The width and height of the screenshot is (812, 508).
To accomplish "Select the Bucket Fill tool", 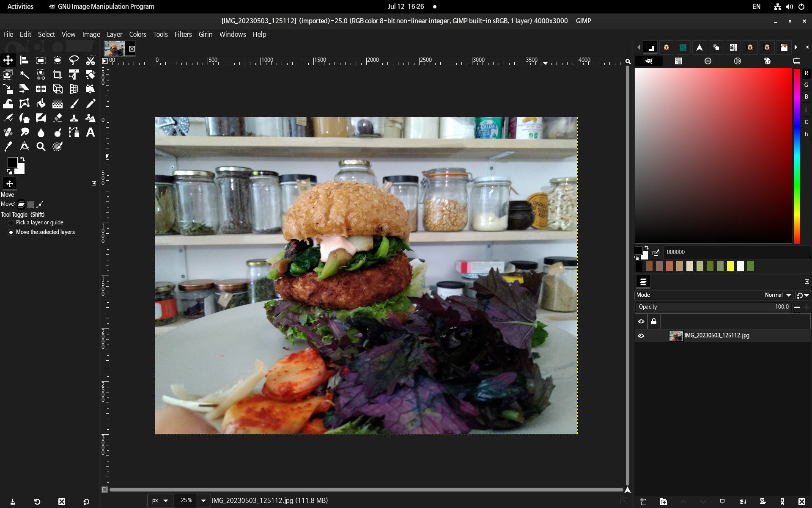I will [41, 104].
